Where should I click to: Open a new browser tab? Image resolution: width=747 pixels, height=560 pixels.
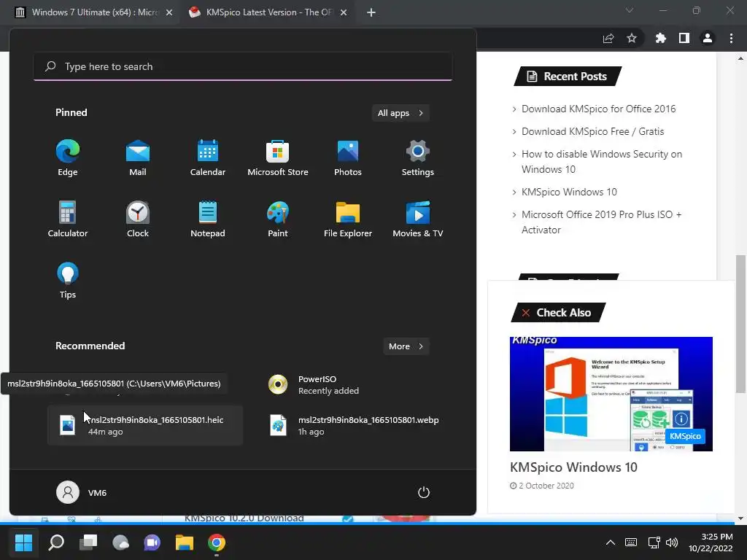click(371, 13)
